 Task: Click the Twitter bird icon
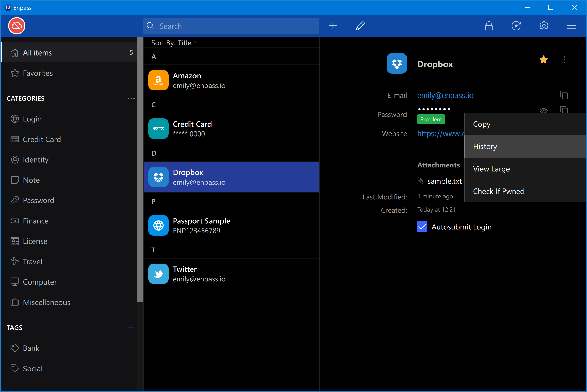(159, 274)
